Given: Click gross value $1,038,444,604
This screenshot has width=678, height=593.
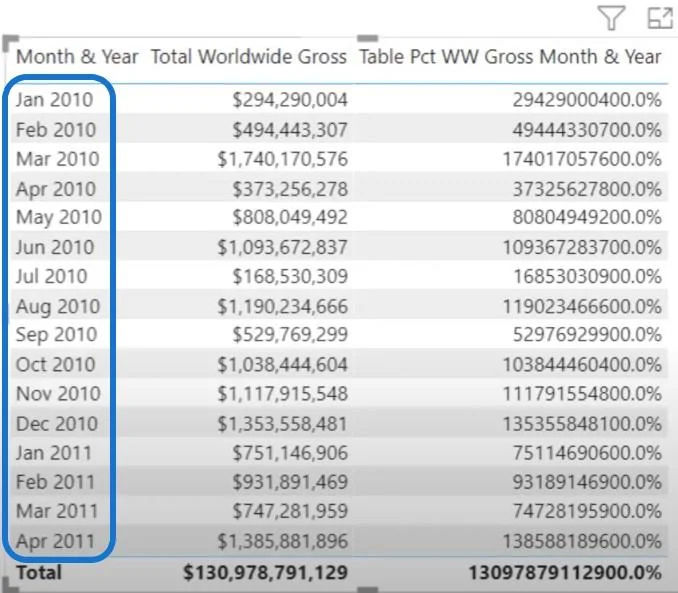Looking at the screenshot, I should 282,364.
